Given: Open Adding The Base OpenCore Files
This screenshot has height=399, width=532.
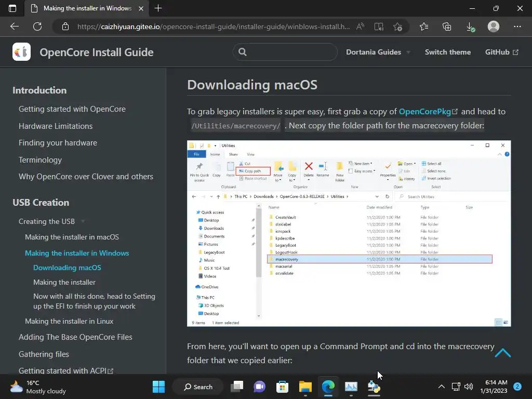Looking at the screenshot, I should pos(75,337).
